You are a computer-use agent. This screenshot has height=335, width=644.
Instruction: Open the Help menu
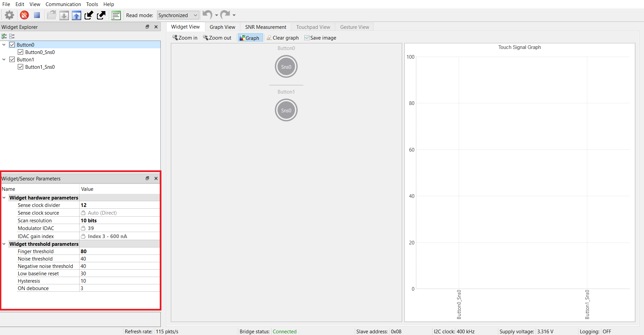click(109, 4)
